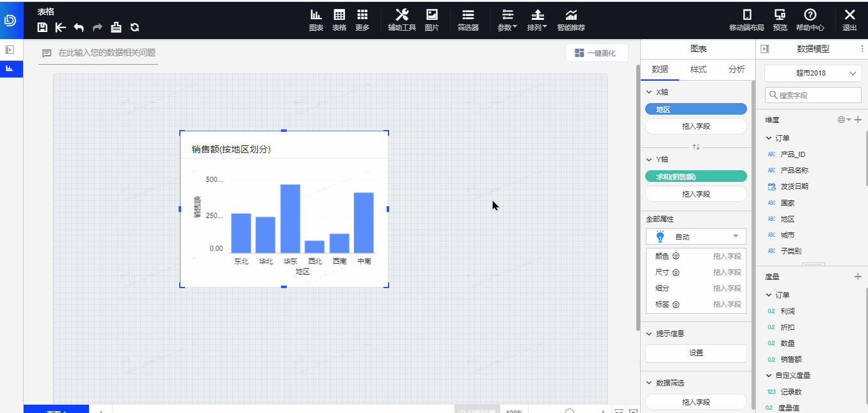The width and height of the screenshot is (868, 413).
Task: Click the 细分 attribute row
Action: click(x=696, y=288)
